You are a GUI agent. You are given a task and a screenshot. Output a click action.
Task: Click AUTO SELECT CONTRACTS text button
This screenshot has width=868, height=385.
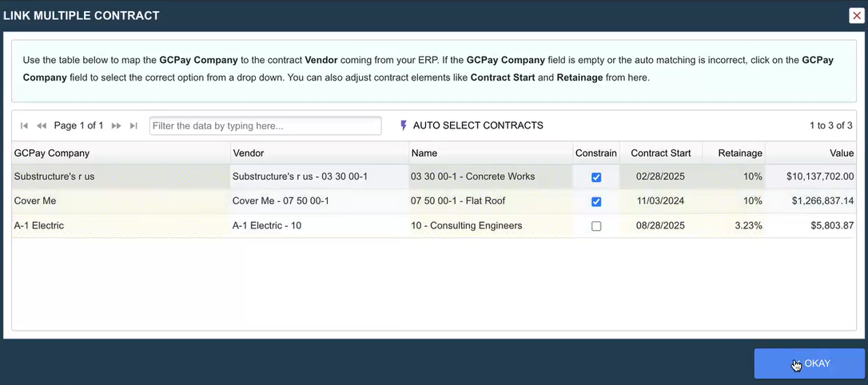478,125
